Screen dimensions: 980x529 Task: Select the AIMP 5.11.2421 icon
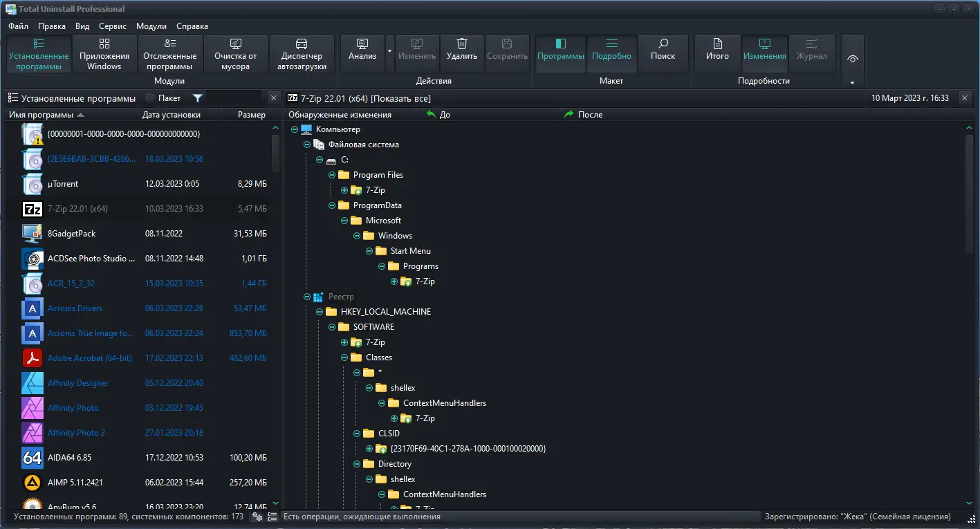click(x=33, y=483)
